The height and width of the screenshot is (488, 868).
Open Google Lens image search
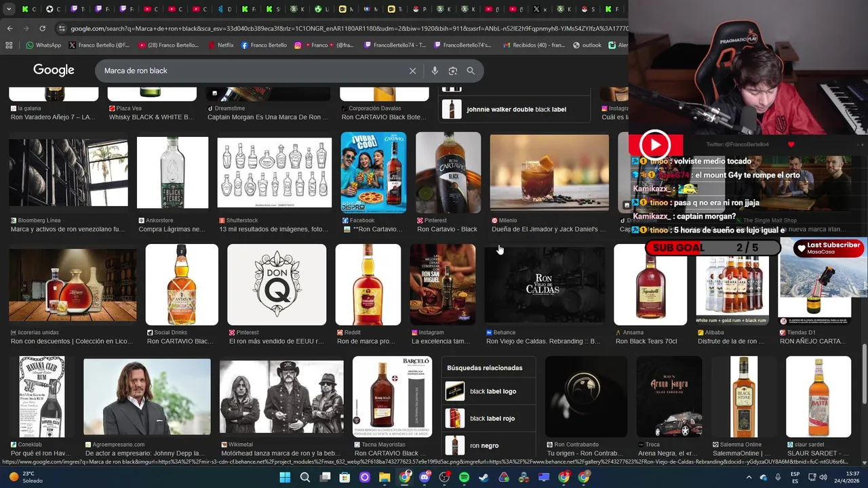click(453, 70)
